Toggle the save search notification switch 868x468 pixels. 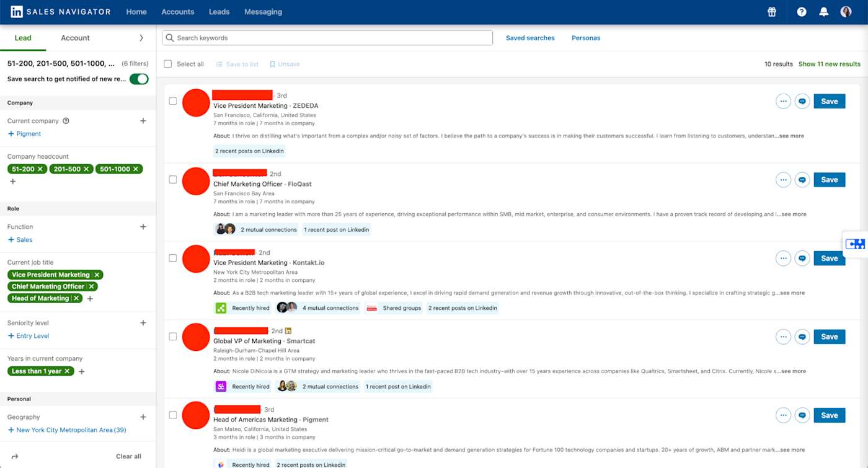click(139, 79)
